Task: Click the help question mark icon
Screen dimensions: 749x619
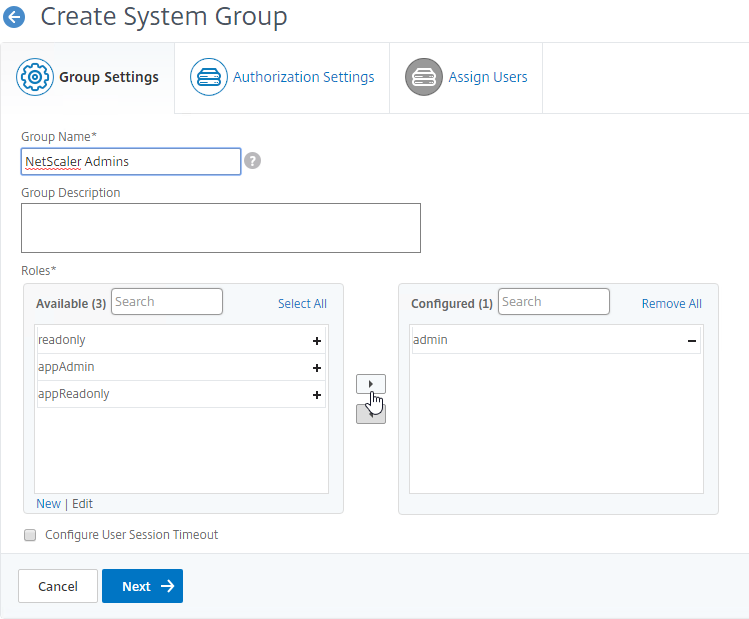Action: 253,161
